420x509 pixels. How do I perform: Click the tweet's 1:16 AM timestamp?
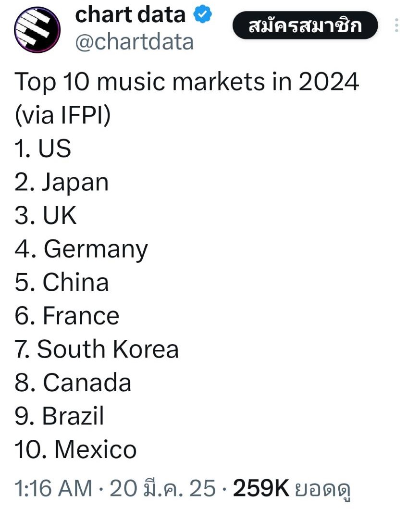[x=53, y=489]
